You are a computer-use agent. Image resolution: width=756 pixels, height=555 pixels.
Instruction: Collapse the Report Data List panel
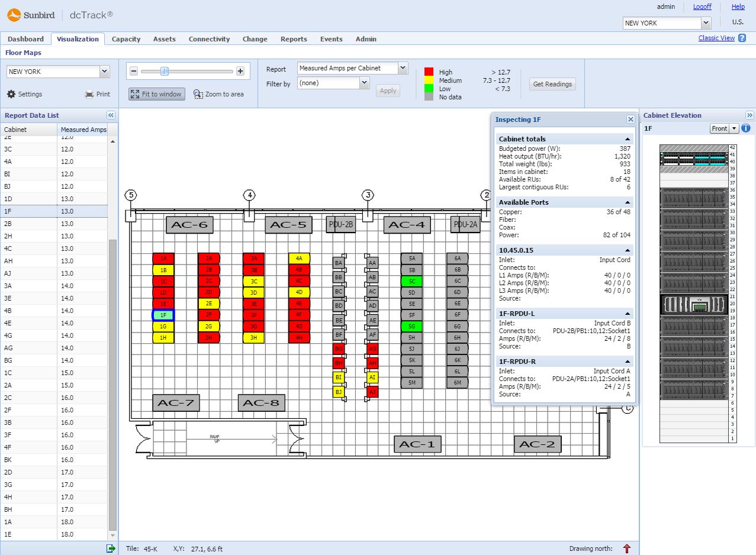point(110,115)
